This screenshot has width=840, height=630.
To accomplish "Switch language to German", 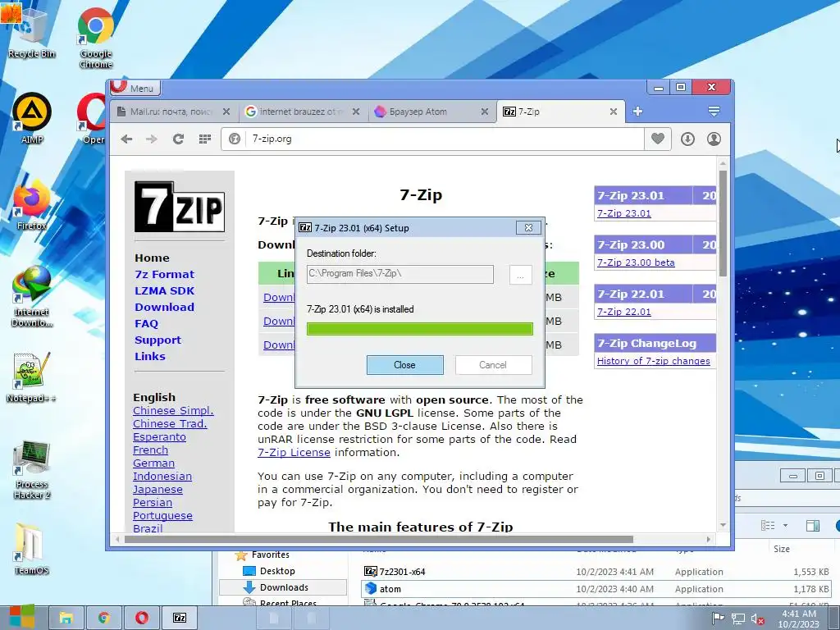I will click(153, 463).
